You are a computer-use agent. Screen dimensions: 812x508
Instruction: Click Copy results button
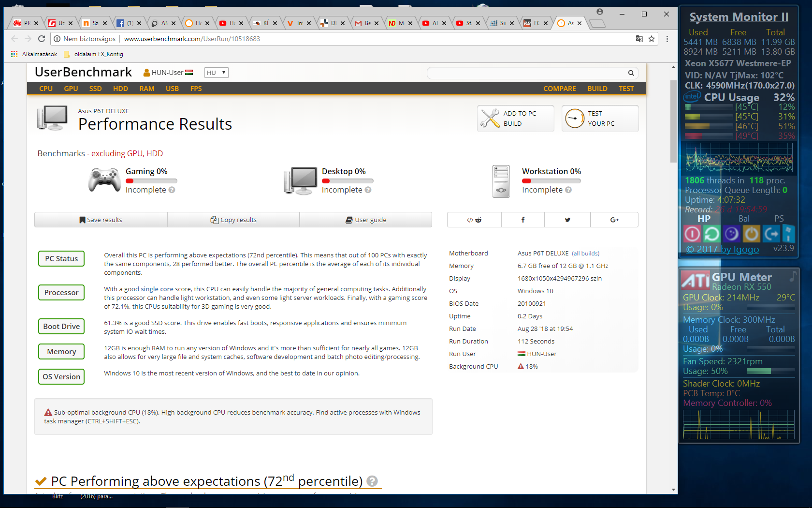point(233,220)
